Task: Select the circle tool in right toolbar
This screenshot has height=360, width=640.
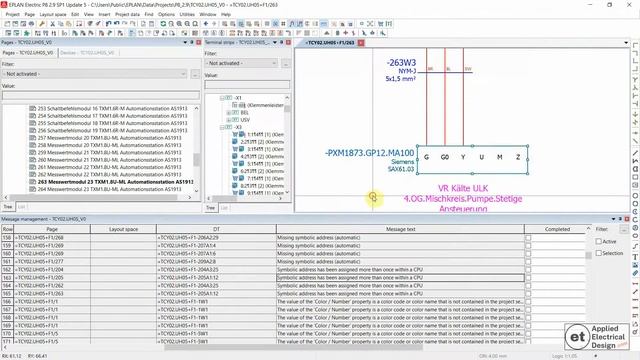Action: 635,196
